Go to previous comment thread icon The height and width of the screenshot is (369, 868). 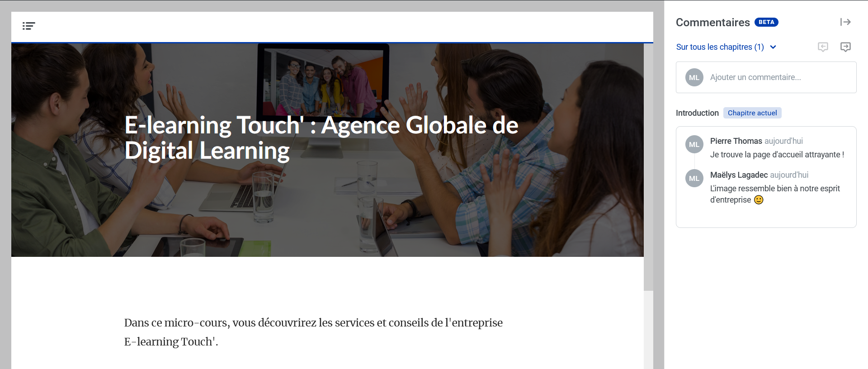click(x=823, y=47)
